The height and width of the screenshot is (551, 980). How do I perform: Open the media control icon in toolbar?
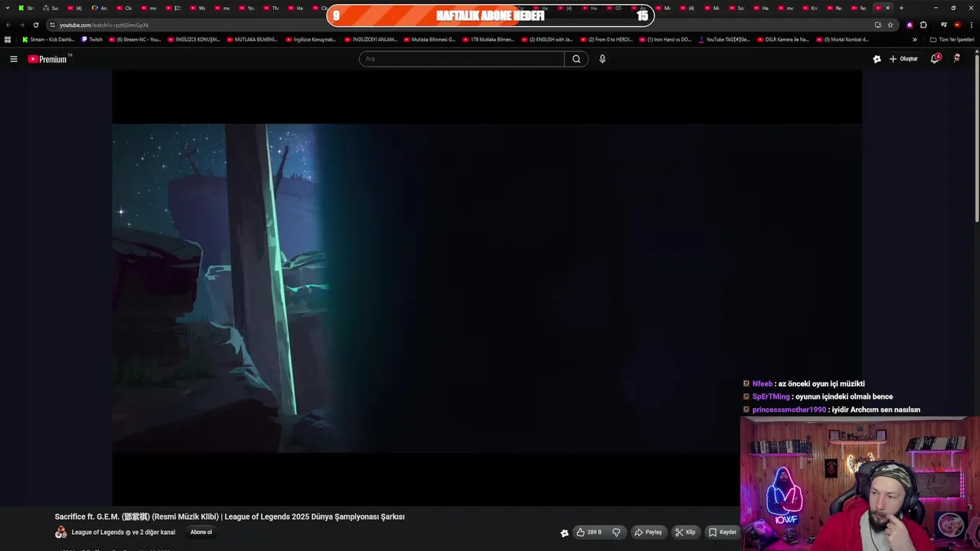pos(944,24)
